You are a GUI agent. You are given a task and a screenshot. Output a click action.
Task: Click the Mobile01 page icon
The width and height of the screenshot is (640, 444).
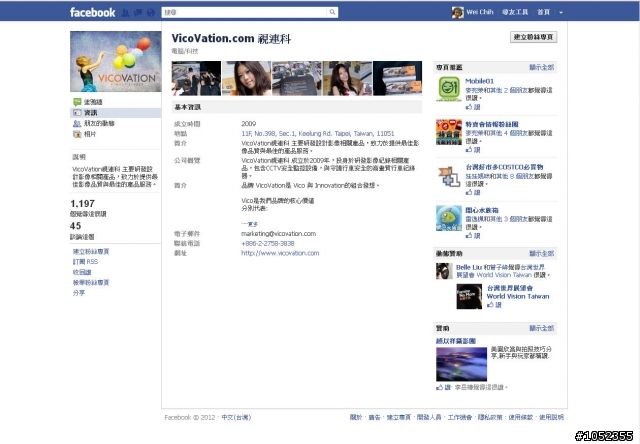[449, 89]
